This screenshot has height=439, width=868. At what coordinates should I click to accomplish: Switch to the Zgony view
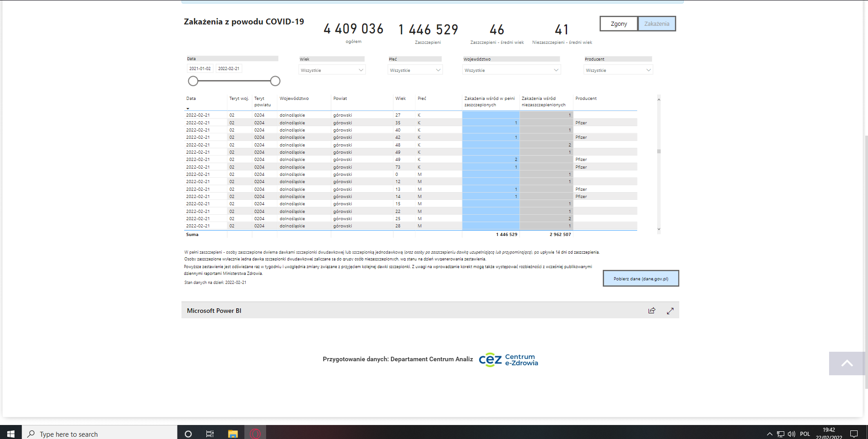[619, 24]
